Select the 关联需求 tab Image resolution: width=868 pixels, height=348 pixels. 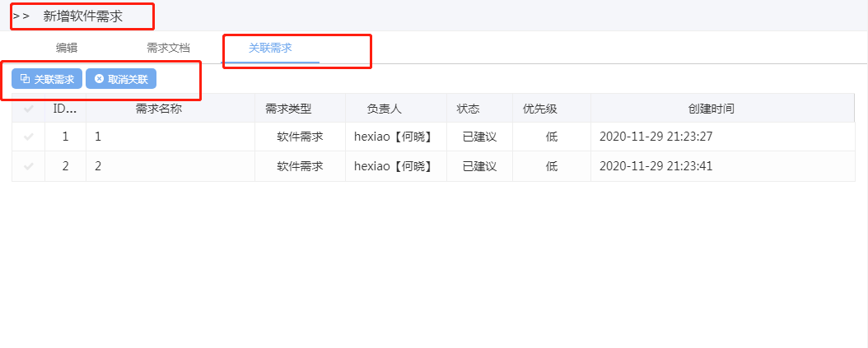(270, 48)
